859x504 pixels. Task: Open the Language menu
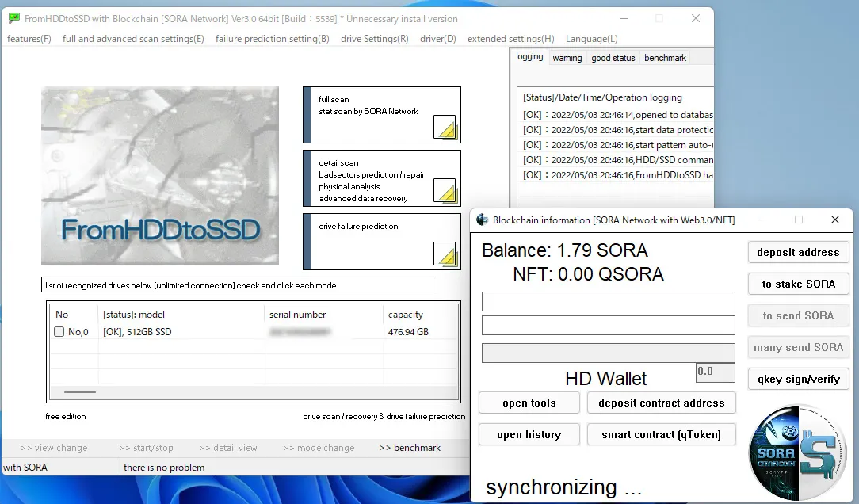coord(591,38)
